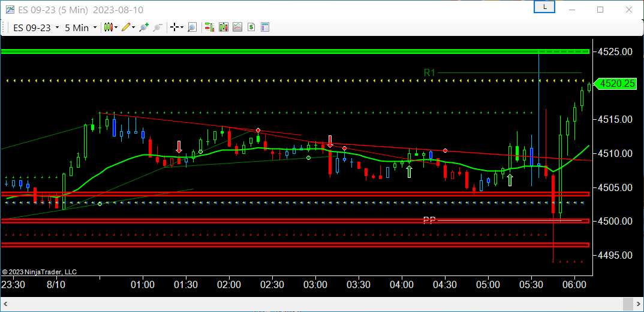Click the PP pivot level label

pyautogui.click(x=429, y=220)
